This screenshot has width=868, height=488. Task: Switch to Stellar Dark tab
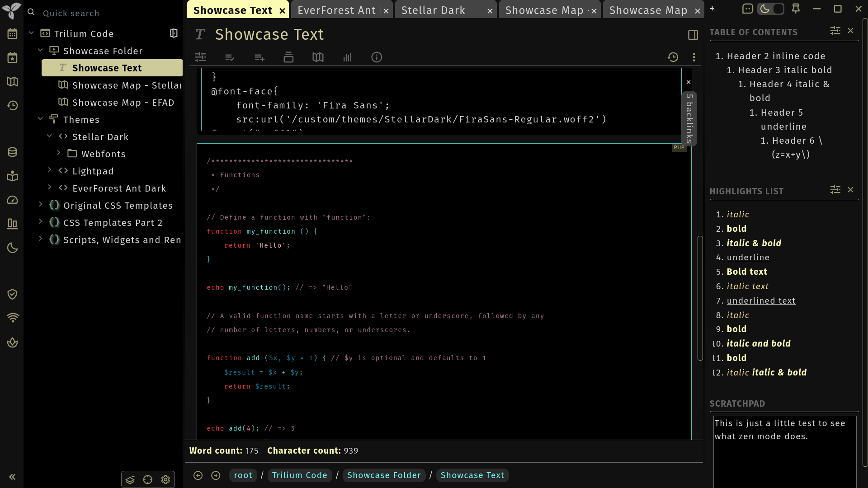[x=433, y=10]
